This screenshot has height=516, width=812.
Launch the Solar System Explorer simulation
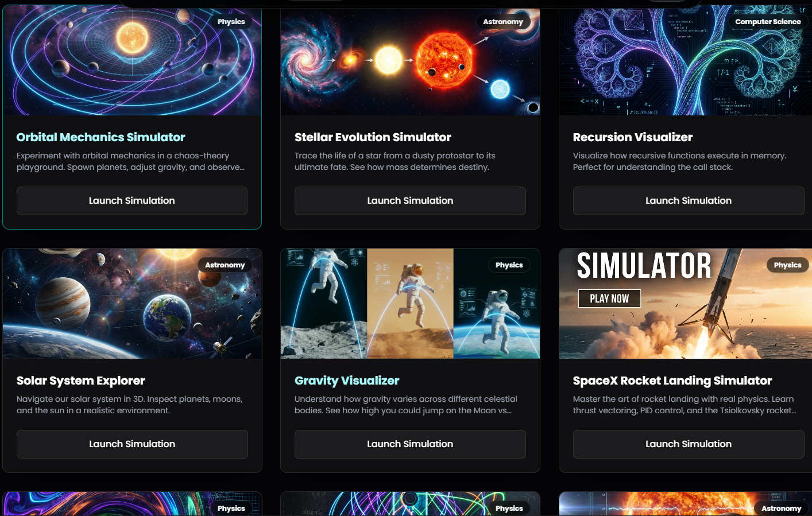tap(132, 444)
